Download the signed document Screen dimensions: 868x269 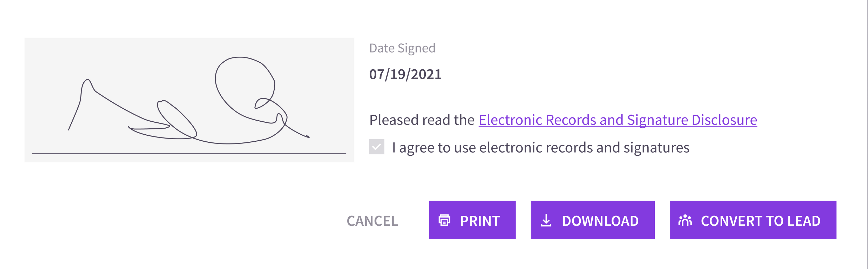(x=592, y=220)
